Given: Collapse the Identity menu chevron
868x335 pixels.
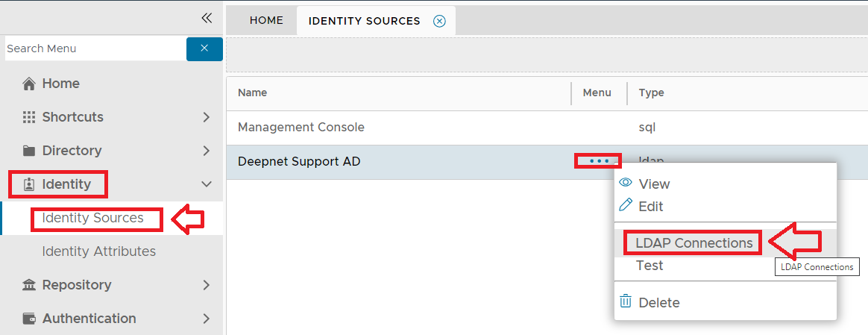Looking at the screenshot, I should (207, 184).
